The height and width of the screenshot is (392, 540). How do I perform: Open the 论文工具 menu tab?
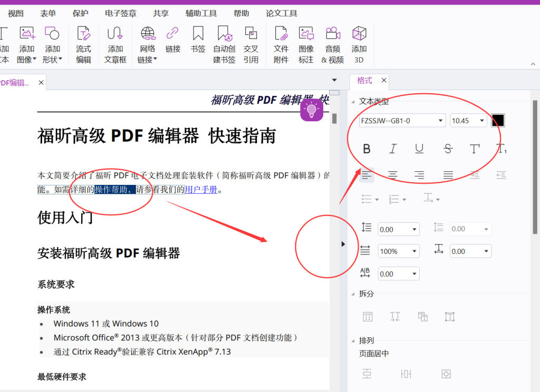pos(282,13)
